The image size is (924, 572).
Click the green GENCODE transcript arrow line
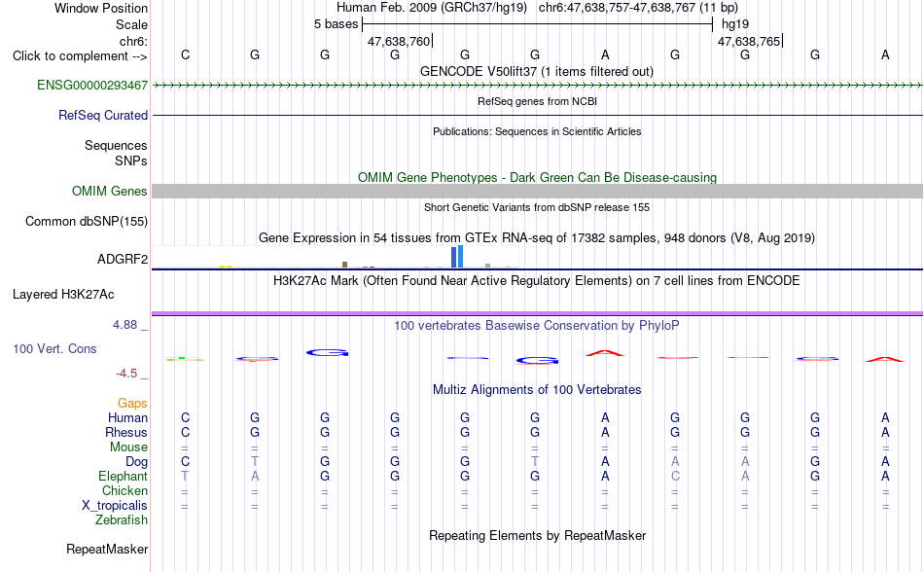tap(537, 86)
